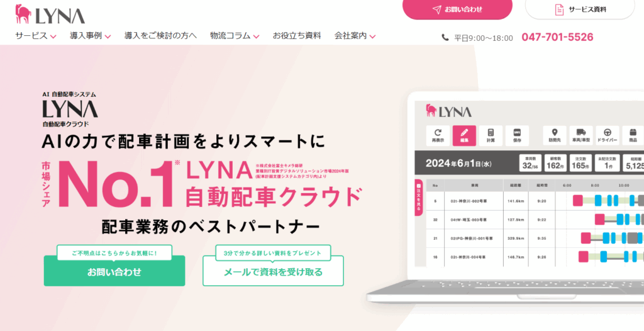Viewport: 644px width, 331px height.
Task: Click the paper plane icon on お問い合わせ
Action: tap(437, 9)
